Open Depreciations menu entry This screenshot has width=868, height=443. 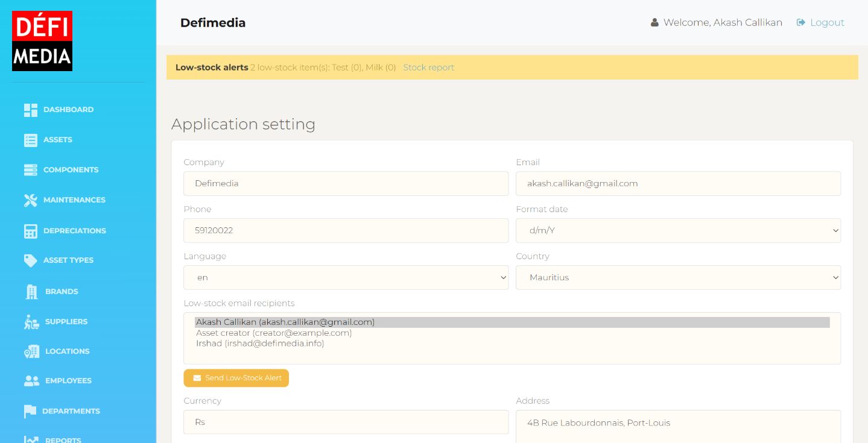pos(75,231)
